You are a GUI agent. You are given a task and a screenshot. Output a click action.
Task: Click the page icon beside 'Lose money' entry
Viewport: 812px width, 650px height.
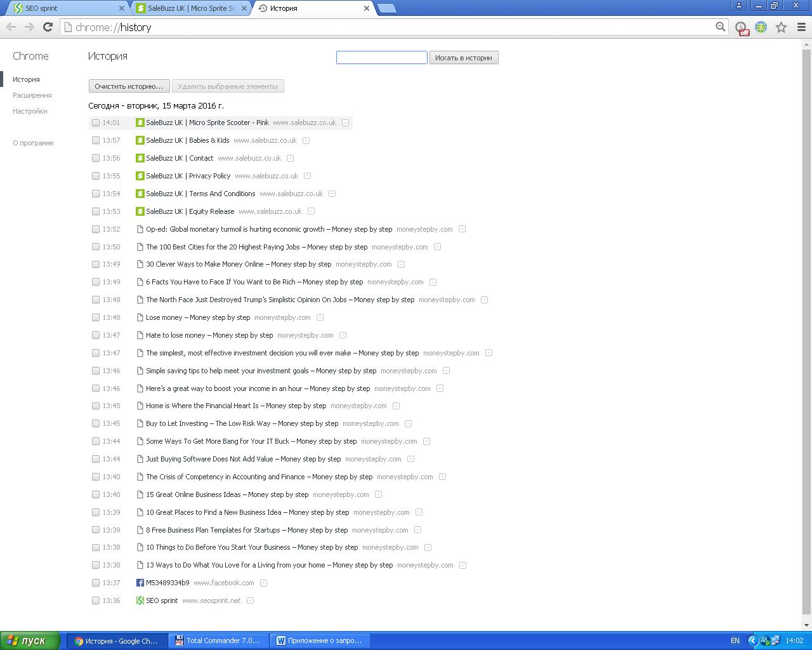click(x=140, y=317)
